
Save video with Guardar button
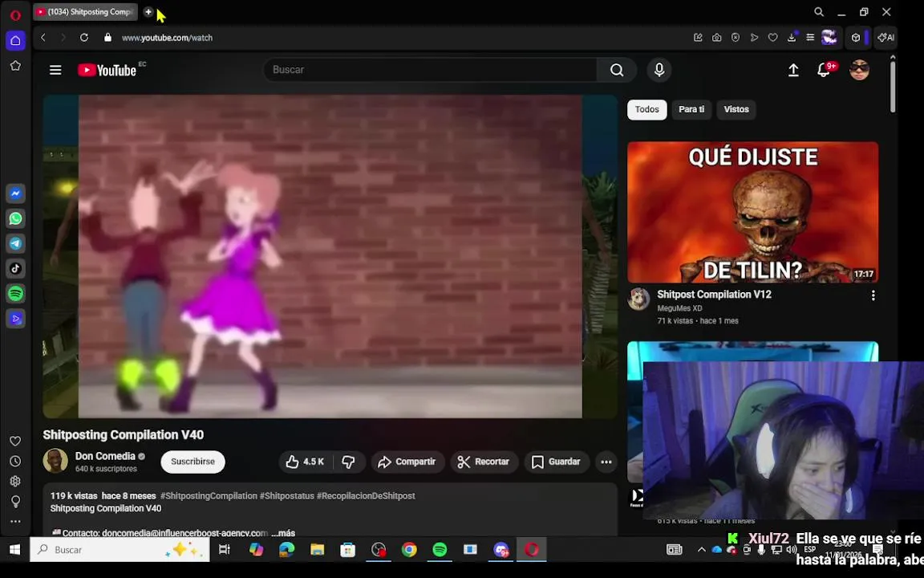tap(556, 462)
